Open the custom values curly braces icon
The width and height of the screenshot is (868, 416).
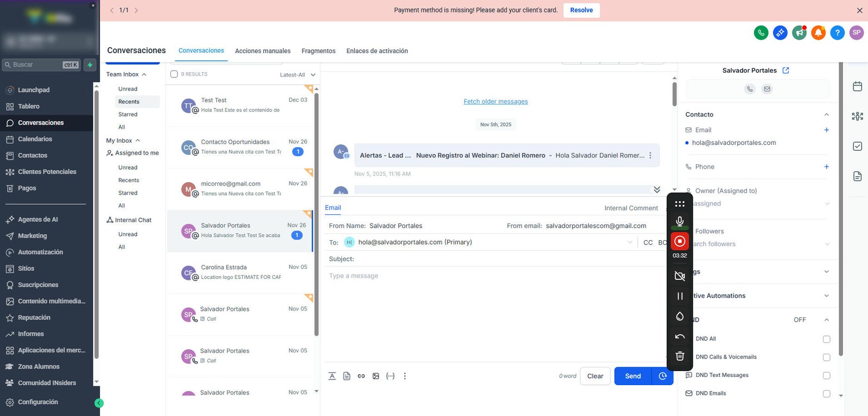coord(391,376)
